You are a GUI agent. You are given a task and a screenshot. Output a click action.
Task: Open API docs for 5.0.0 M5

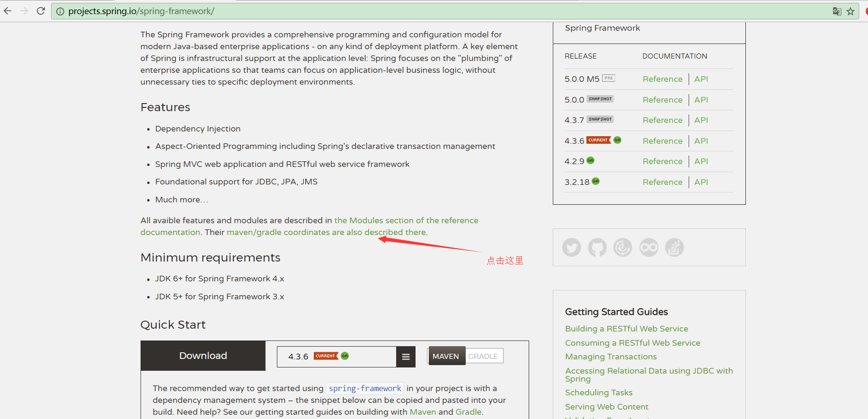[x=701, y=79]
